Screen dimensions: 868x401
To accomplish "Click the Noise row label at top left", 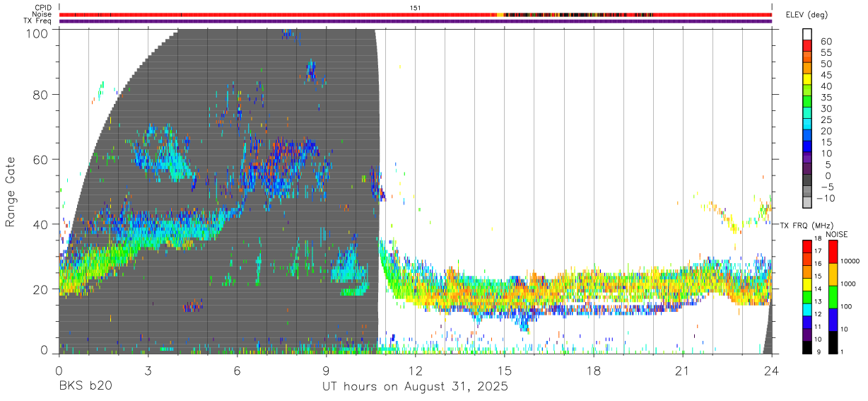I will pyautogui.click(x=43, y=14).
